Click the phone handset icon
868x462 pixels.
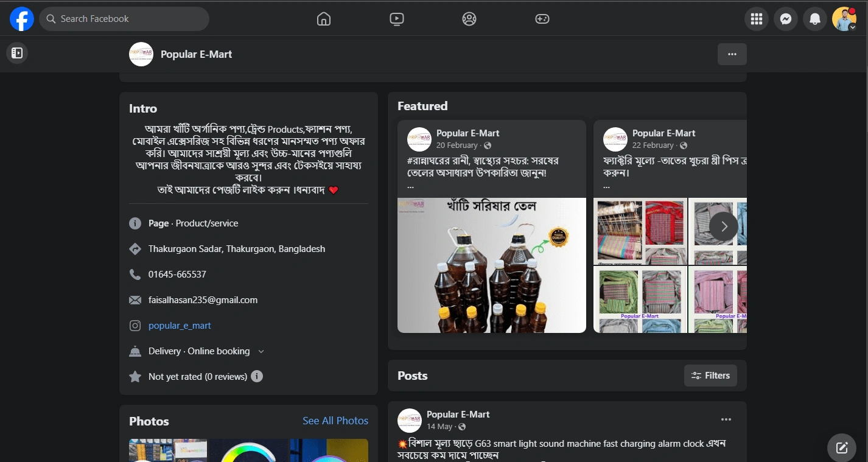pyautogui.click(x=135, y=275)
